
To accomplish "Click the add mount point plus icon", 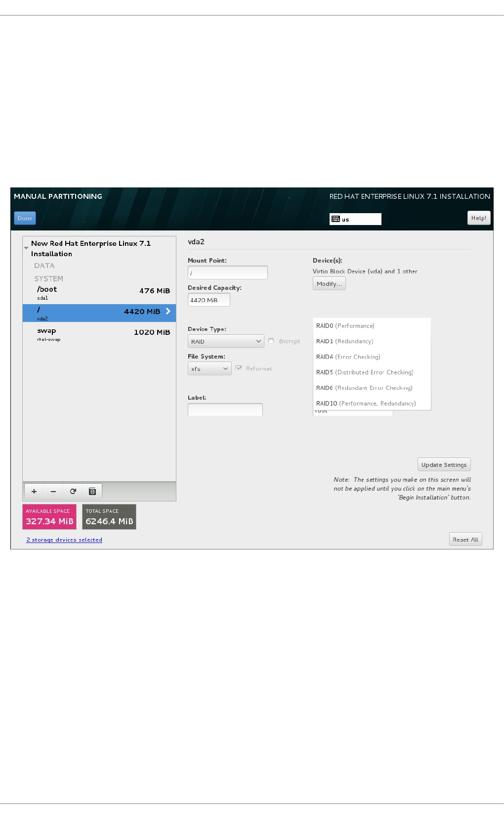I will coord(34,491).
